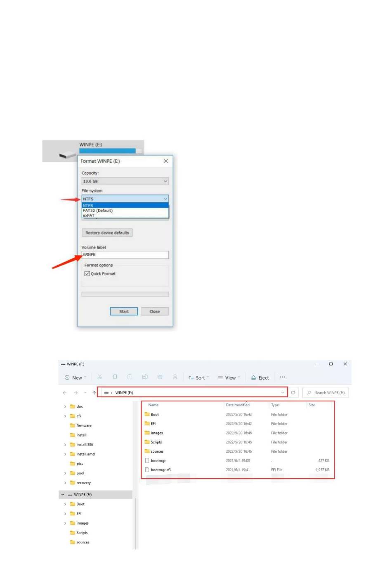Click the Close button in Format dialog

tap(155, 311)
